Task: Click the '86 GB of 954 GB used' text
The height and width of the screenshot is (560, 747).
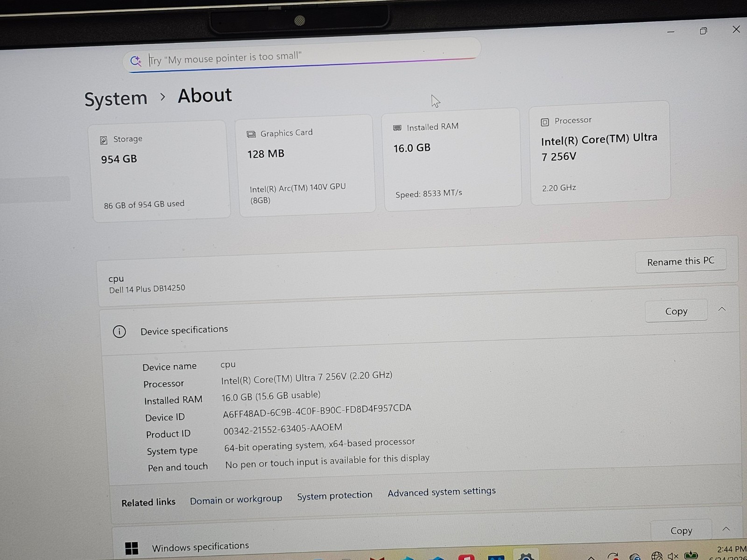Action: [x=144, y=204]
